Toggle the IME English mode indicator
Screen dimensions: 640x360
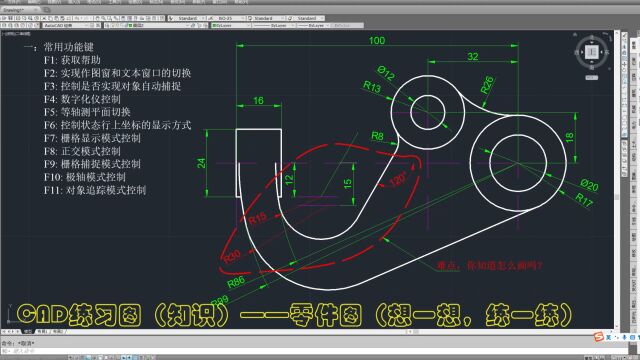(x=609, y=337)
